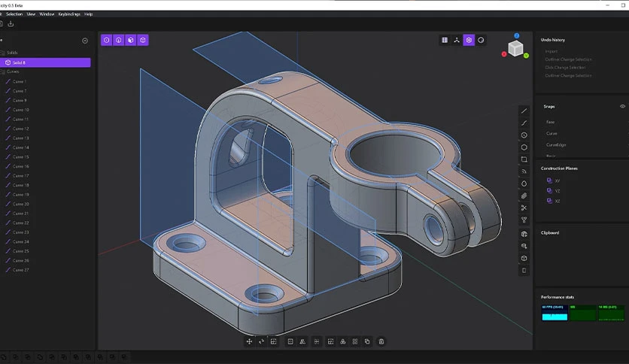Click the orientation cube in viewport
The image size is (629, 364).
(515, 48)
